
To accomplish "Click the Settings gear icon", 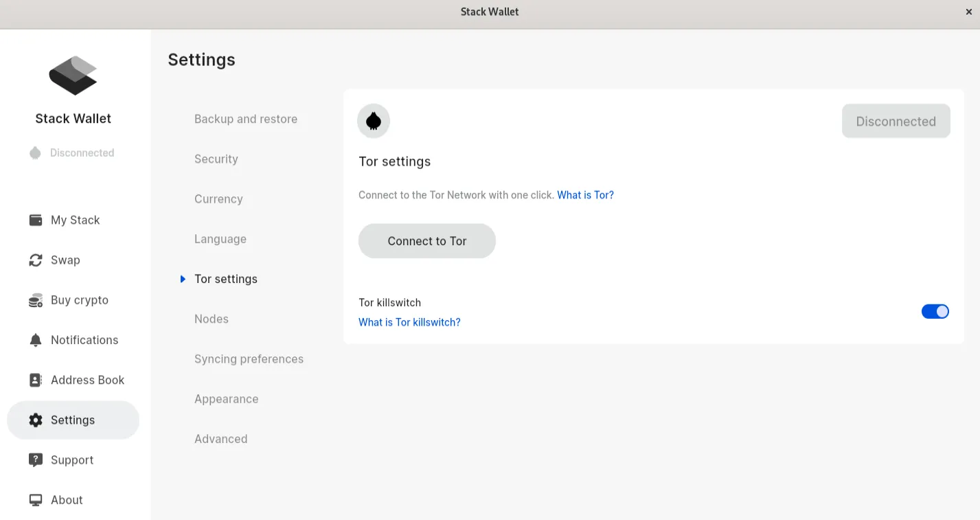I will 36,420.
